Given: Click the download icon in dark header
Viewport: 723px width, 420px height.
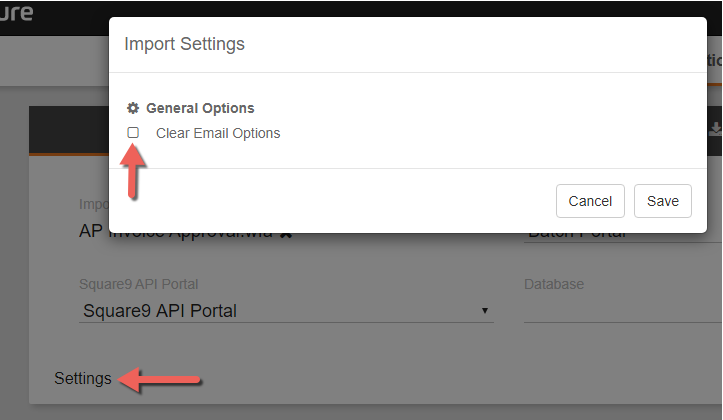Looking at the screenshot, I should [715, 129].
